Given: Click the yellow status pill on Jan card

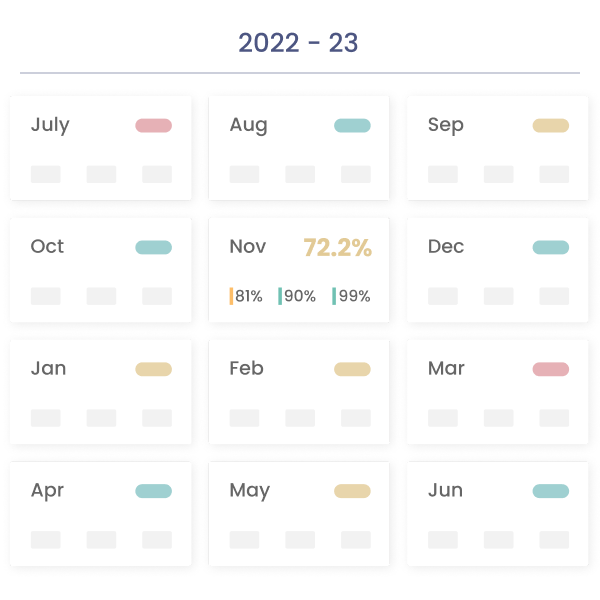Looking at the screenshot, I should click(x=153, y=370).
